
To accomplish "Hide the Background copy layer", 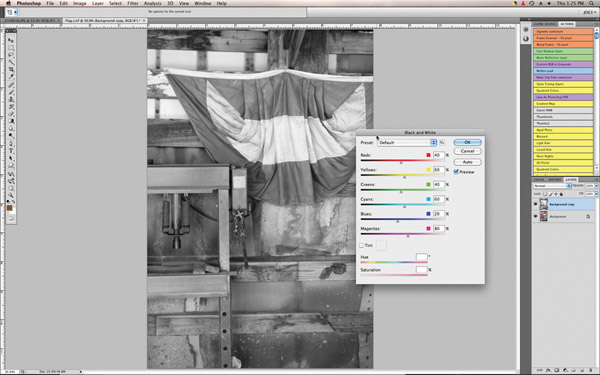I will pyautogui.click(x=536, y=204).
